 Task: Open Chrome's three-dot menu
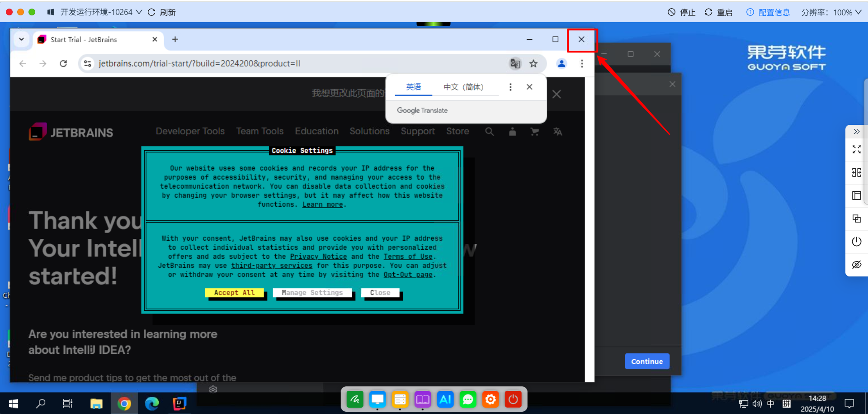click(x=582, y=64)
